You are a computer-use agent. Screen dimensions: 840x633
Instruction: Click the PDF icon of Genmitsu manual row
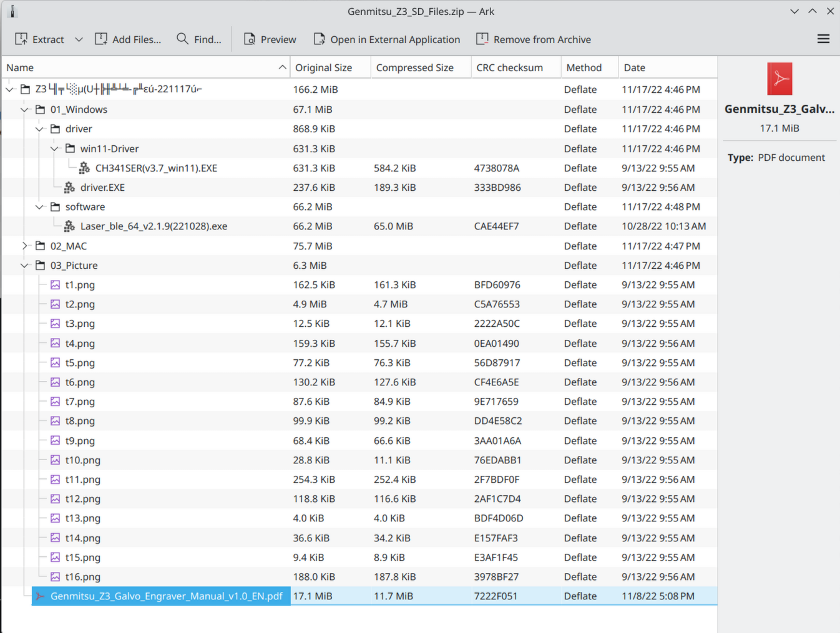click(40, 596)
